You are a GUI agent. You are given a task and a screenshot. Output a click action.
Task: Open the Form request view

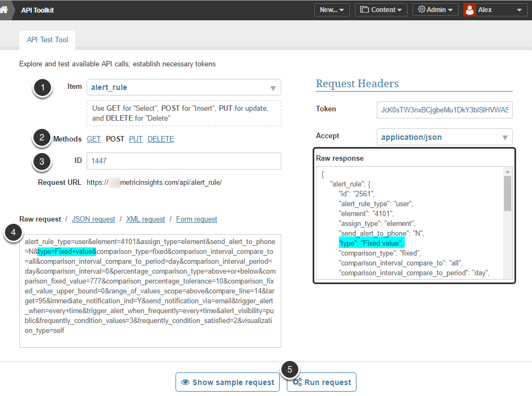196,219
